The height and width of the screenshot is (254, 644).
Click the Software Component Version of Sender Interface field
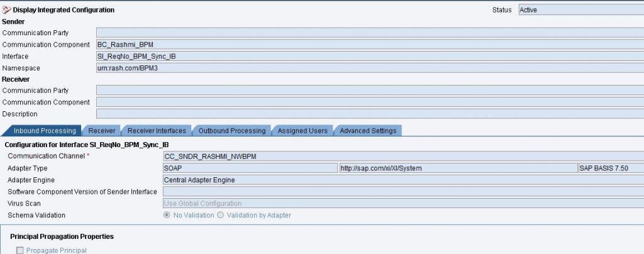point(403,192)
